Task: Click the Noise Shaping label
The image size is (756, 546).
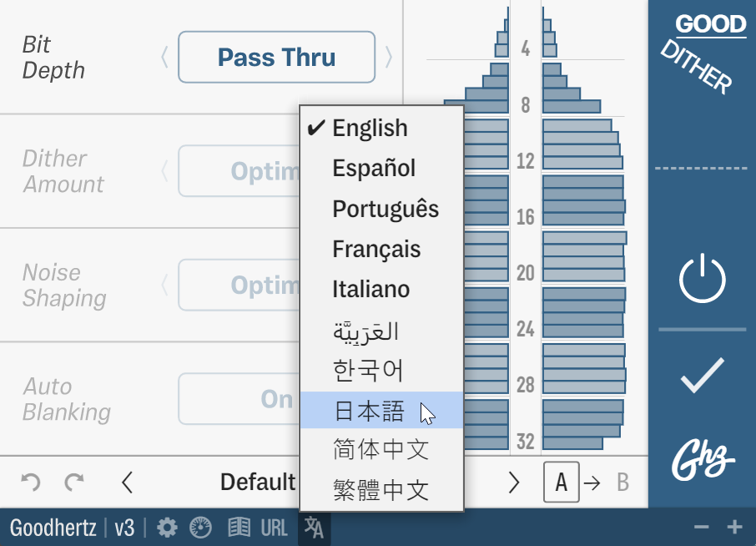Action: pyautogui.click(x=64, y=285)
